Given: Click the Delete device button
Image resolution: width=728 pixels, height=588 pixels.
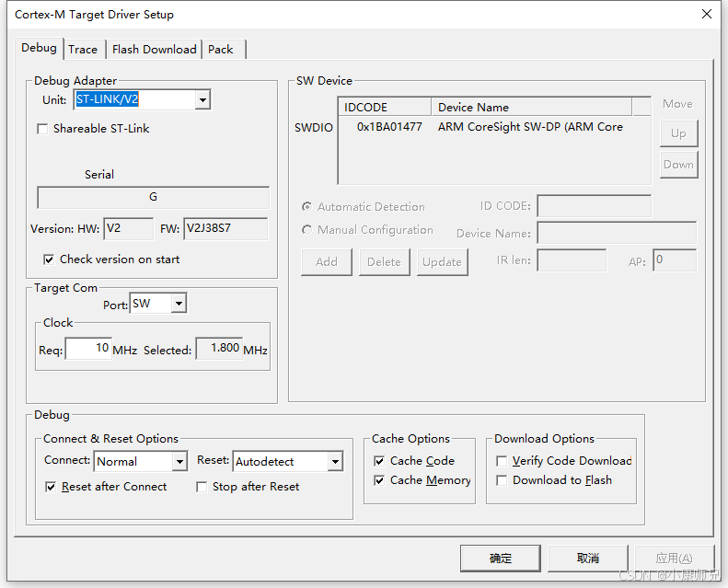Looking at the screenshot, I should pos(385,261).
